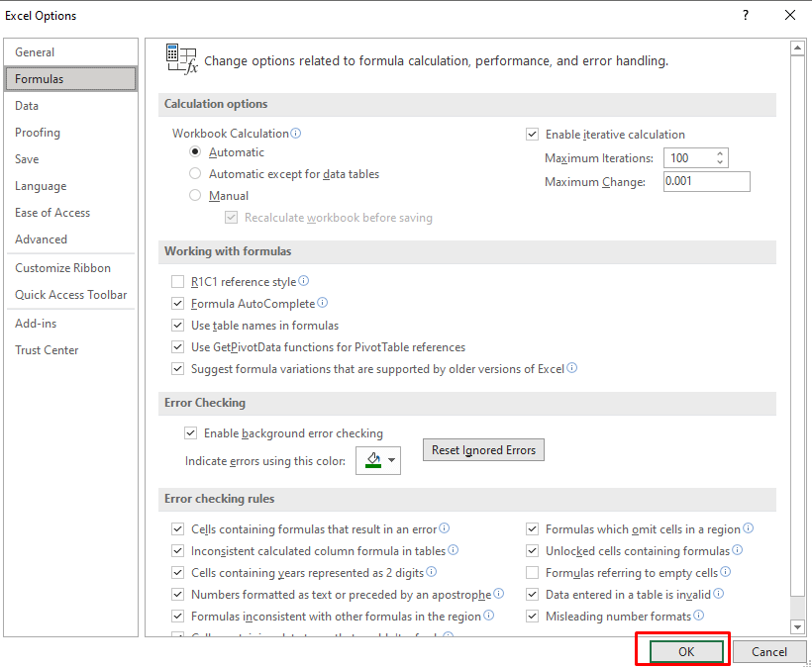The width and height of the screenshot is (812, 667).
Task: Click the info icon beside Workbook Calculation
Action: coord(296,134)
